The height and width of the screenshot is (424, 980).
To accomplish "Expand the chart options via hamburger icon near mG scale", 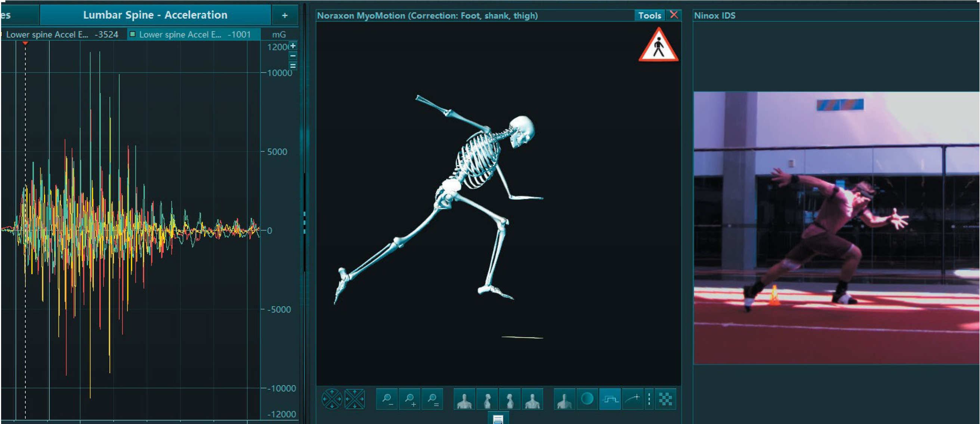I will [x=293, y=66].
